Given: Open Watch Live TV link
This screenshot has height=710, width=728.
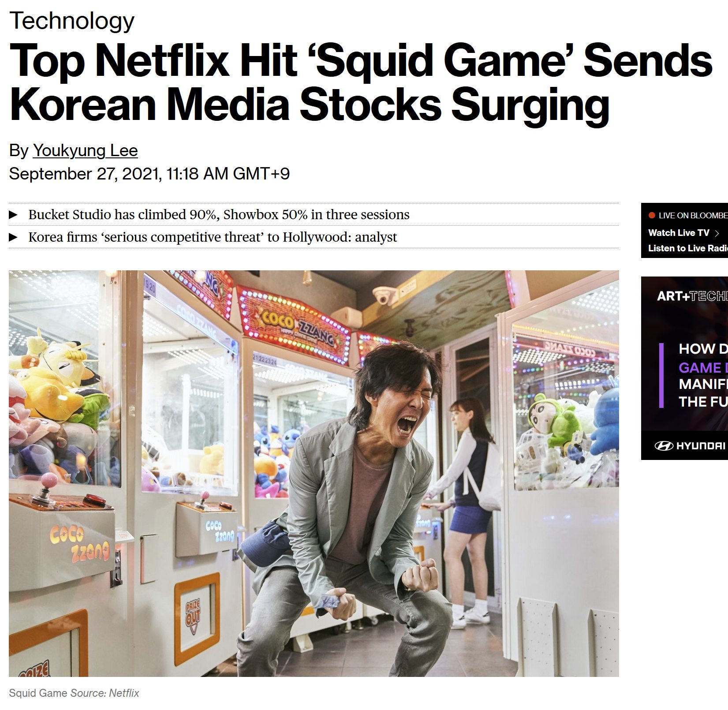Looking at the screenshot, I should pyautogui.click(x=679, y=233).
